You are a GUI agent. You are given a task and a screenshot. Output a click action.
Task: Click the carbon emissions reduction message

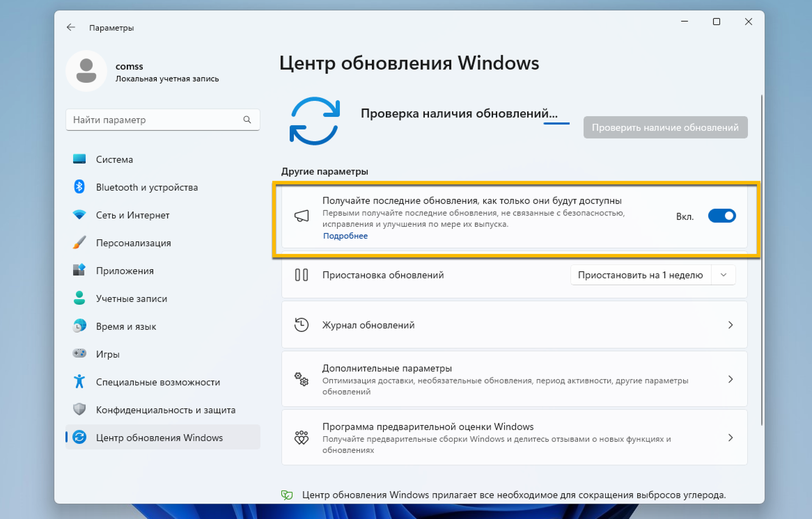(x=514, y=495)
